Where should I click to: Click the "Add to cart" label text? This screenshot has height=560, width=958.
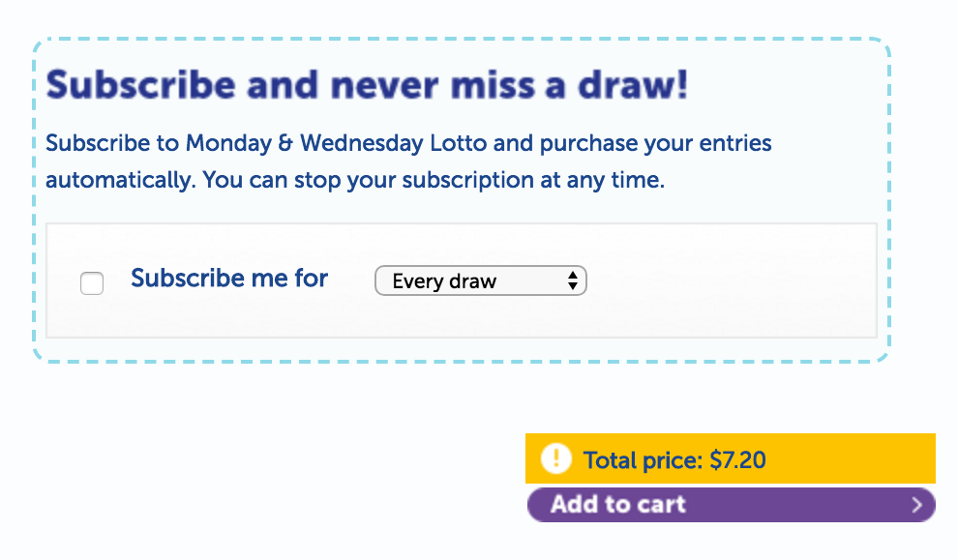point(618,505)
